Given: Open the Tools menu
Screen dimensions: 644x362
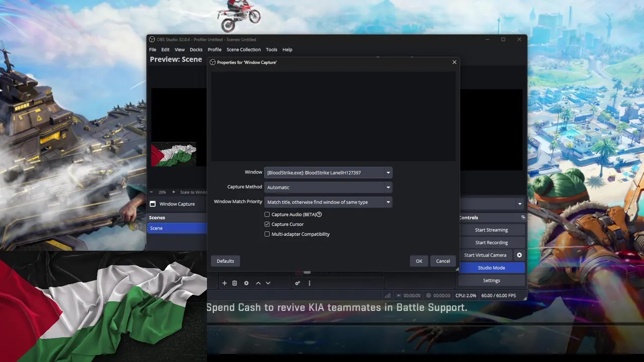Looking at the screenshot, I should coord(271,49).
